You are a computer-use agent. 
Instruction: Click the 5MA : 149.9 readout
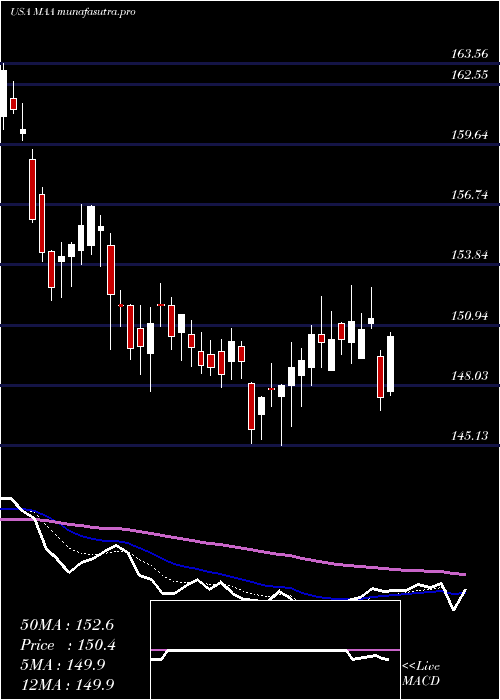pyautogui.click(x=62, y=665)
